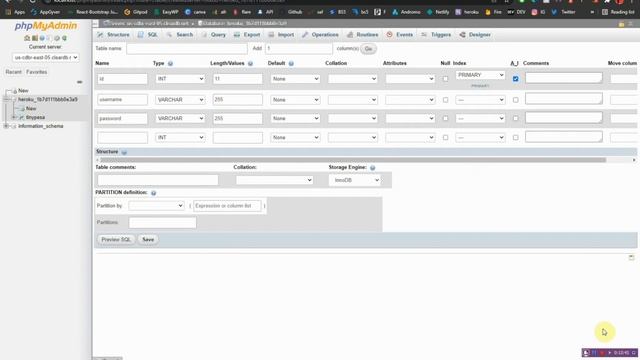The width and height of the screenshot is (640, 360).
Task: Click the Preview SQL button
Action: pyautogui.click(x=116, y=240)
